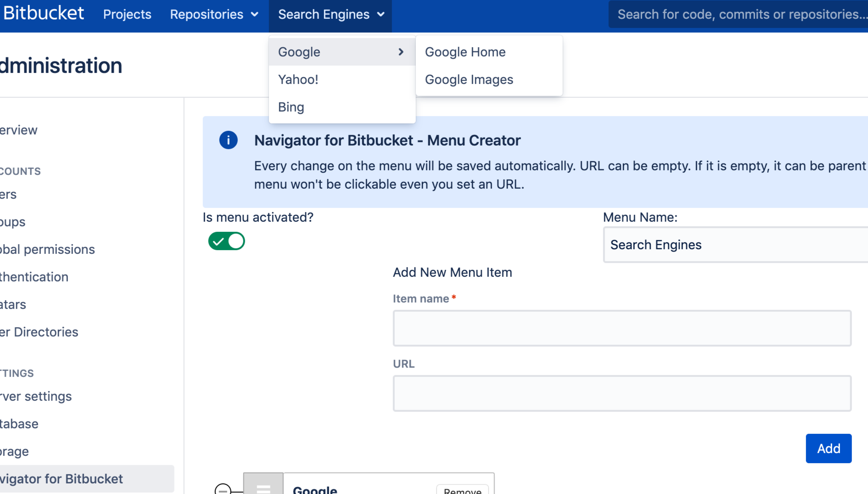Focus the URL input field
868x494 pixels.
click(622, 393)
